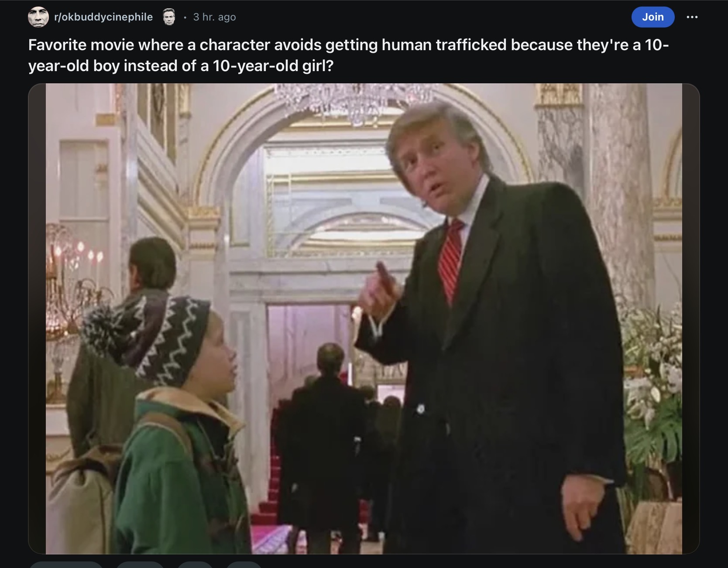This screenshot has width=728, height=568.
Task: Click the circular face icon at header start
Action: pos(38,17)
